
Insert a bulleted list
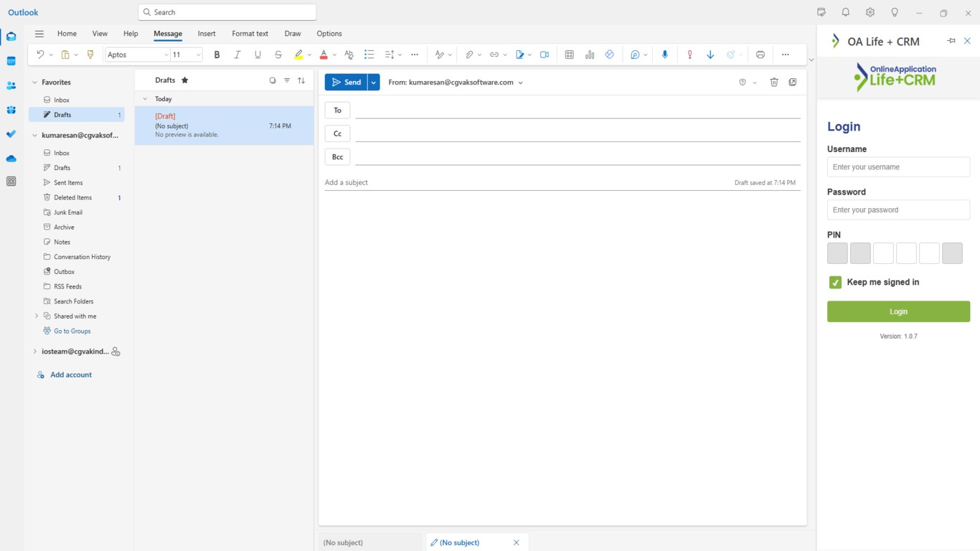click(369, 55)
